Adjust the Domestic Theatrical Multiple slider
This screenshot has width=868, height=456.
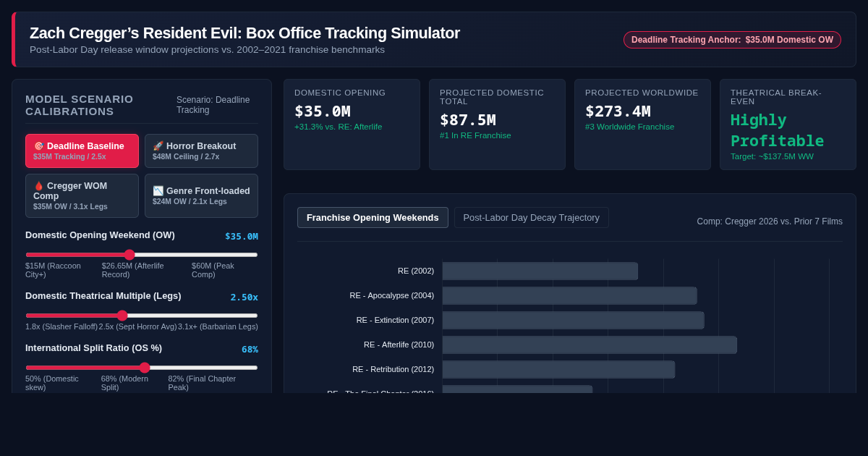(142, 316)
